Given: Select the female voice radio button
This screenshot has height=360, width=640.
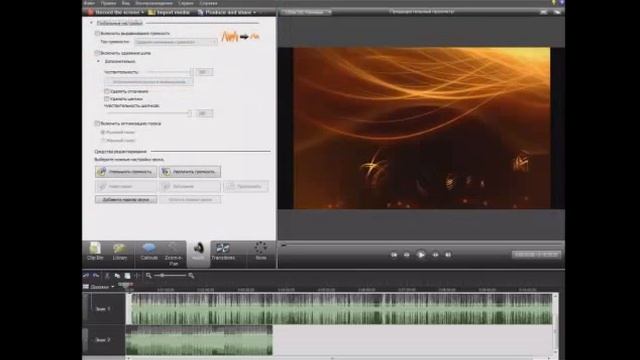Looking at the screenshot, I should 103,140.
